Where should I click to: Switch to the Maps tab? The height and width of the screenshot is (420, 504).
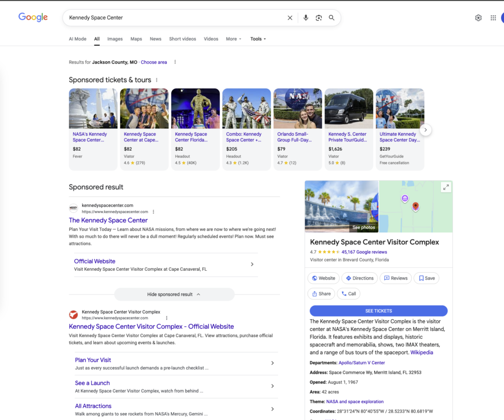(x=136, y=39)
